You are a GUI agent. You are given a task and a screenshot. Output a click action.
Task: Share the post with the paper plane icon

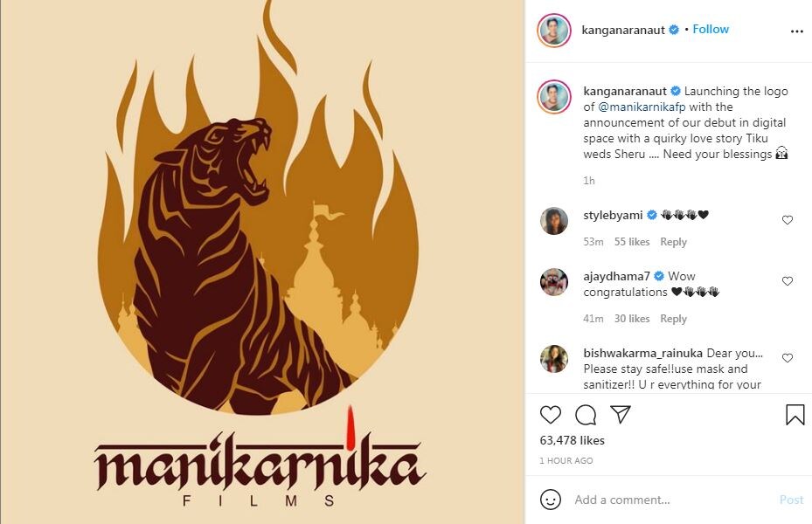[x=620, y=414]
